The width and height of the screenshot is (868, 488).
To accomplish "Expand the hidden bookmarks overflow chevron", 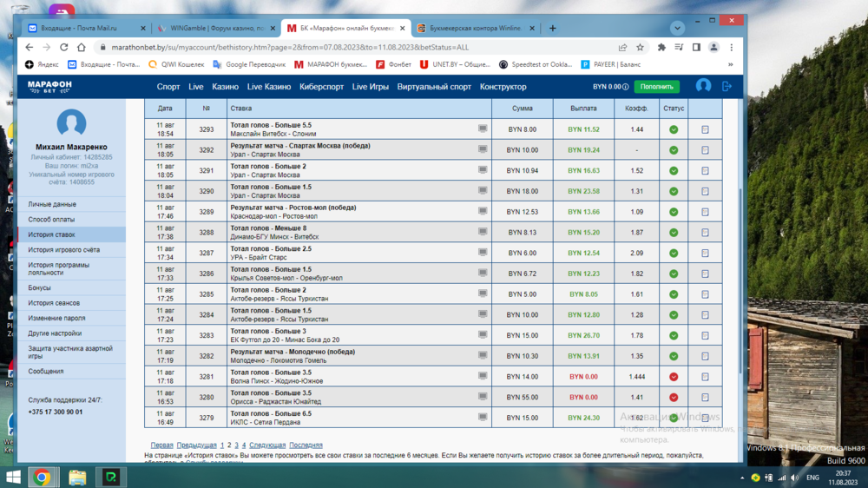I will pyautogui.click(x=730, y=64).
